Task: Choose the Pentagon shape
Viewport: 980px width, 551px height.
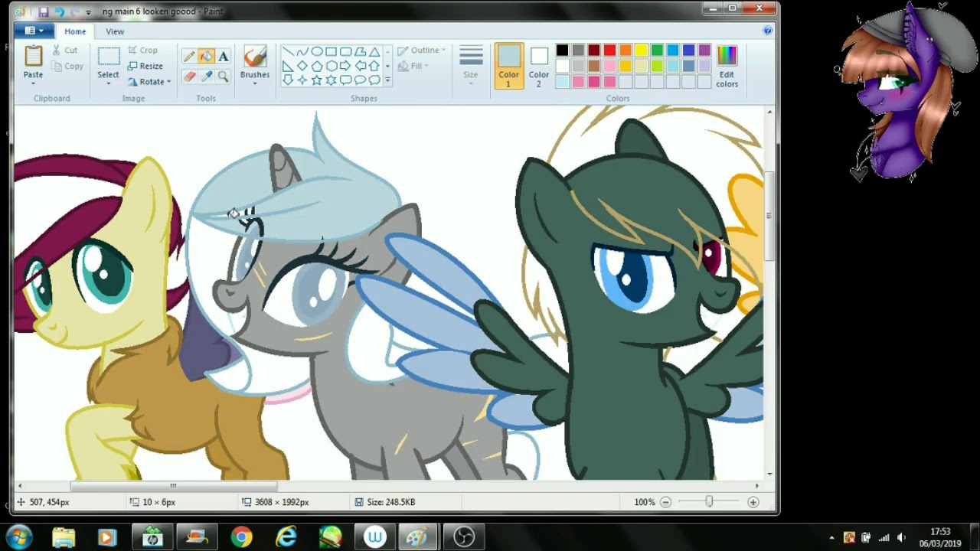Action: (317, 66)
